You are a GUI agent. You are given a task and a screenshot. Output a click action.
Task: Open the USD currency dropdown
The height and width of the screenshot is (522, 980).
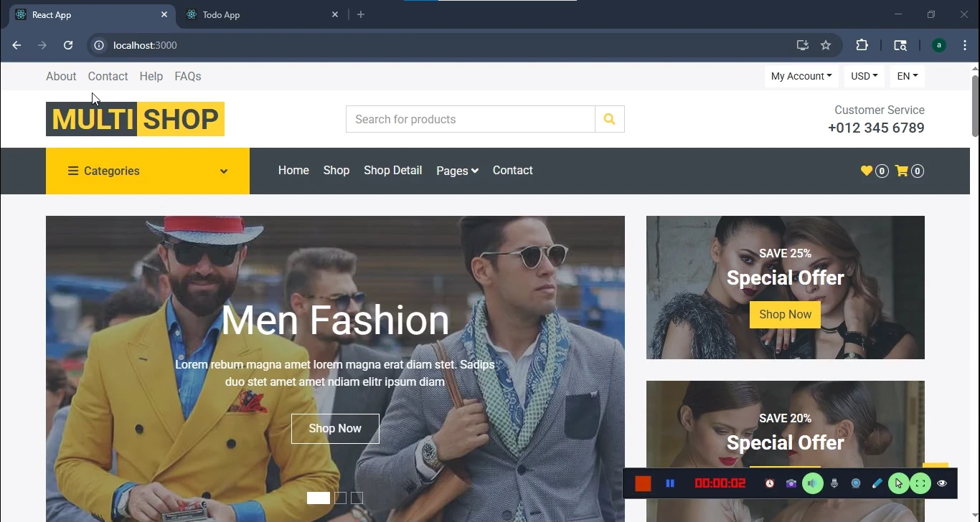click(864, 76)
